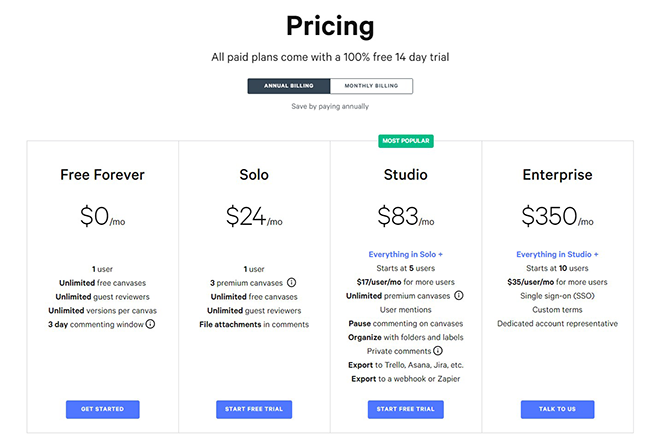Viewport: 660px width, 440px height.
Task: Show info tooltip for Private comments
Action: tap(438, 351)
